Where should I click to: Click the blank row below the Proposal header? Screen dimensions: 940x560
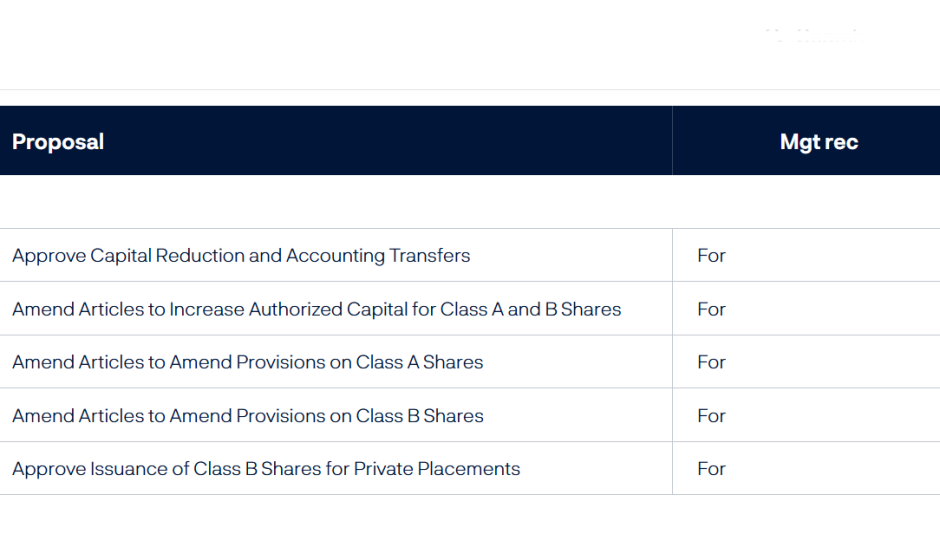click(x=335, y=202)
